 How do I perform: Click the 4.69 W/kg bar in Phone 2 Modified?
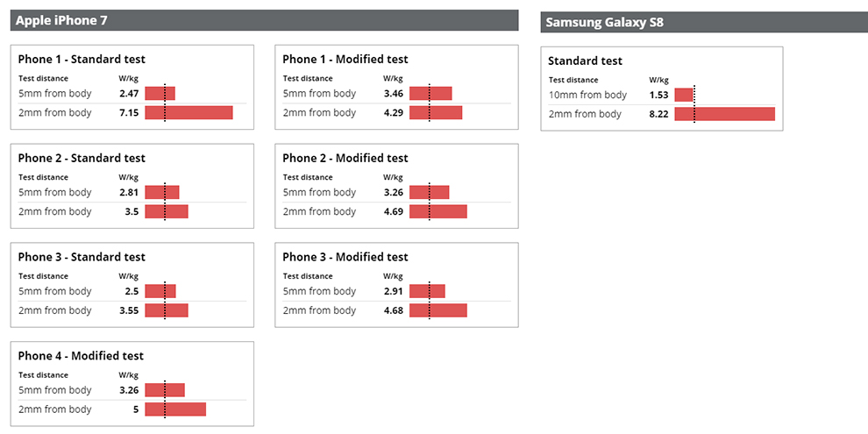438,212
